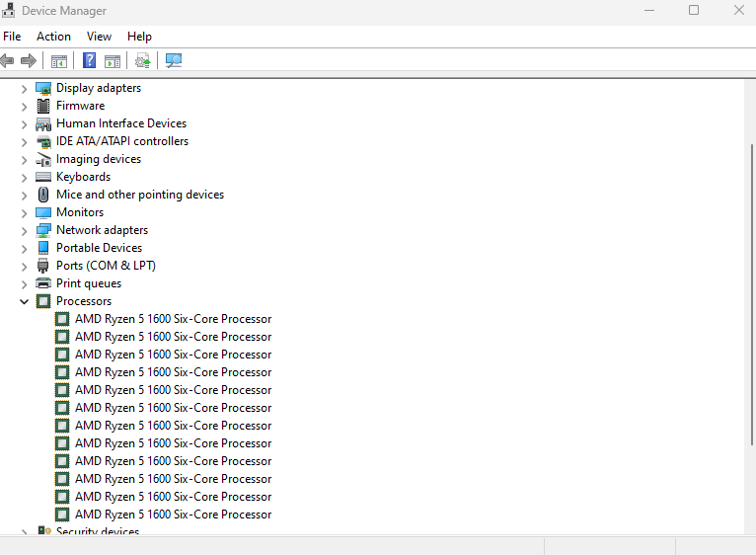This screenshot has height=555, width=756.
Task: Open the Action menu
Action: (53, 37)
